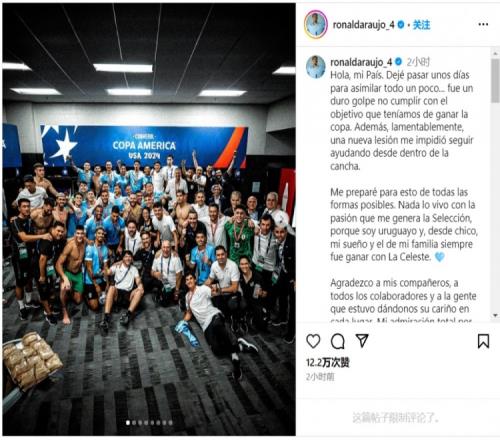
Task: Click the blue heart emoji in caption
Action: (440, 257)
